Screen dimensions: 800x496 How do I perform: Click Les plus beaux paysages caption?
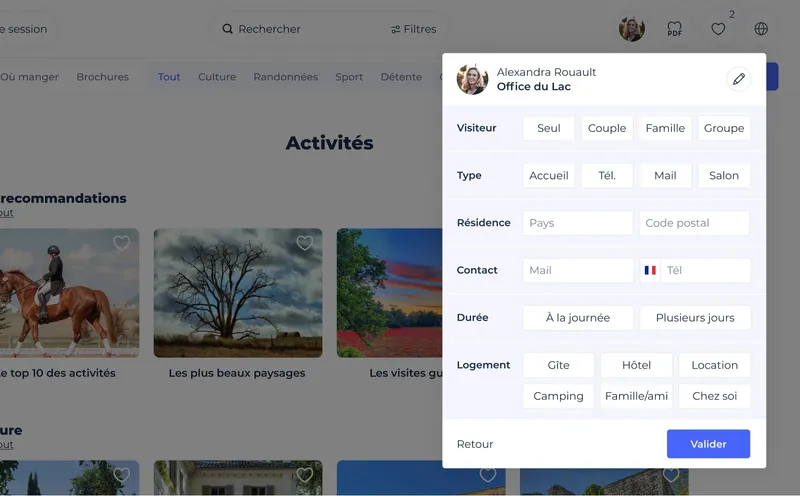click(x=237, y=373)
